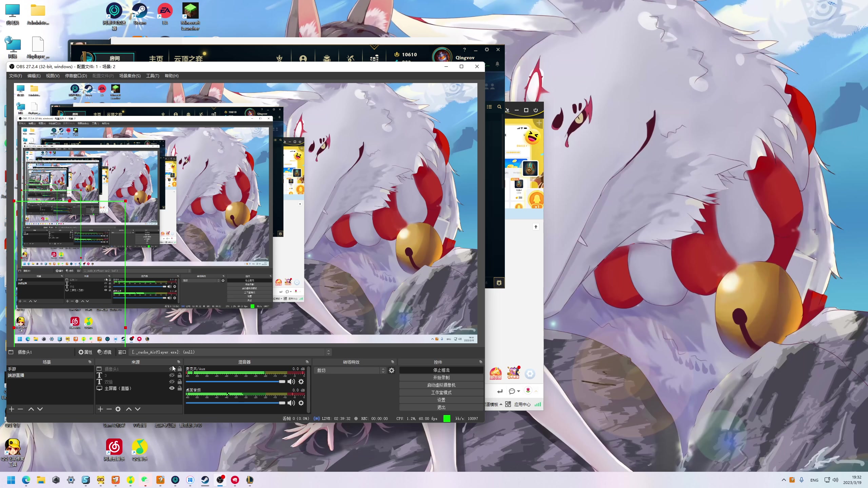Click the 停止推流 button
This screenshot has height=488, width=868.
[x=441, y=370]
